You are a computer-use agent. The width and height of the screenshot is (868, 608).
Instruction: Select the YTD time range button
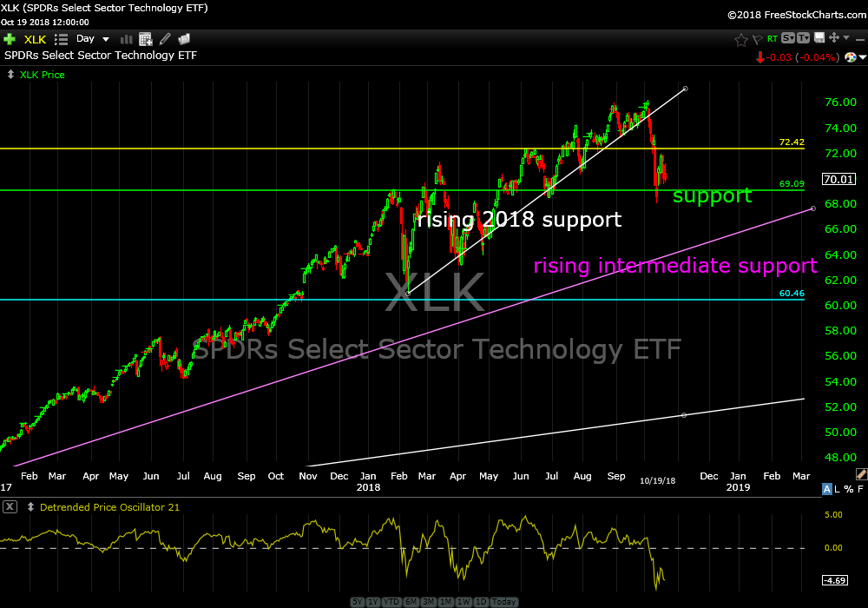click(390, 602)
